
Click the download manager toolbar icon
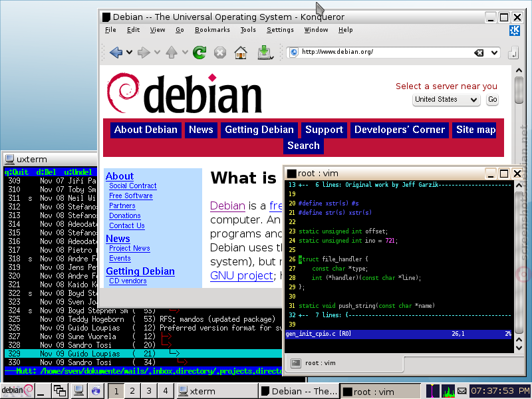point(265,53)
